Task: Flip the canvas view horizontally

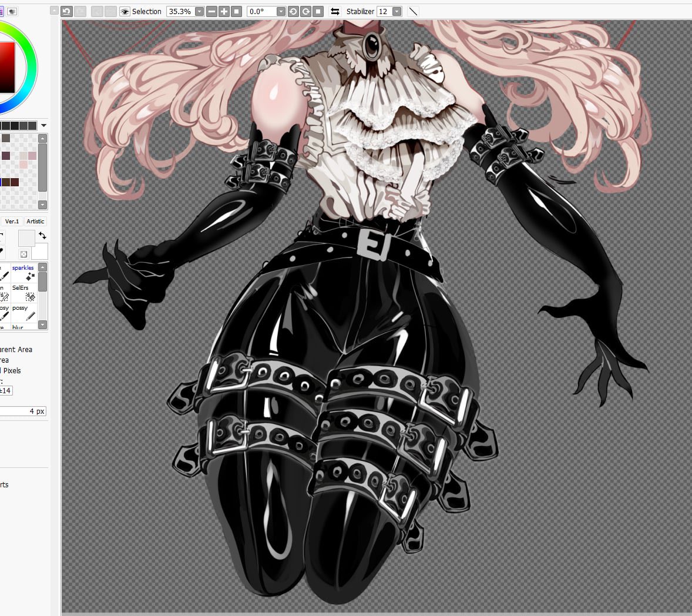Action: pos(335,12)
